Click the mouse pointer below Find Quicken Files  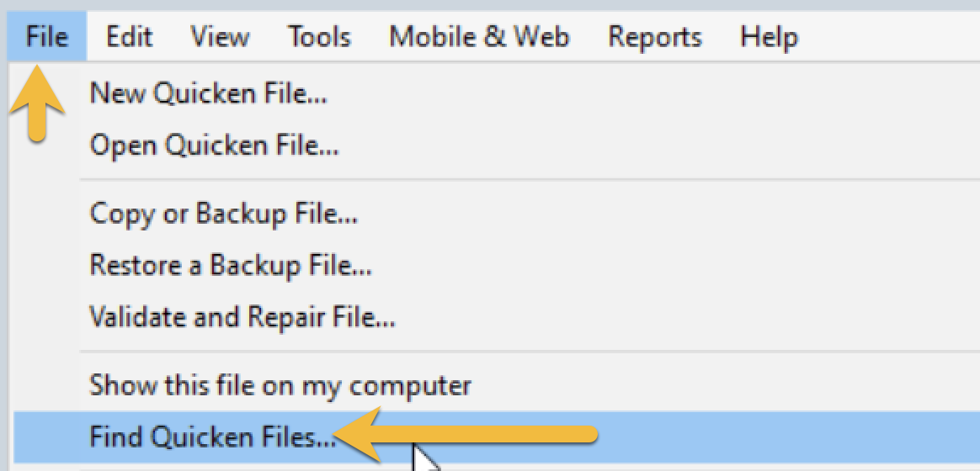424,459
